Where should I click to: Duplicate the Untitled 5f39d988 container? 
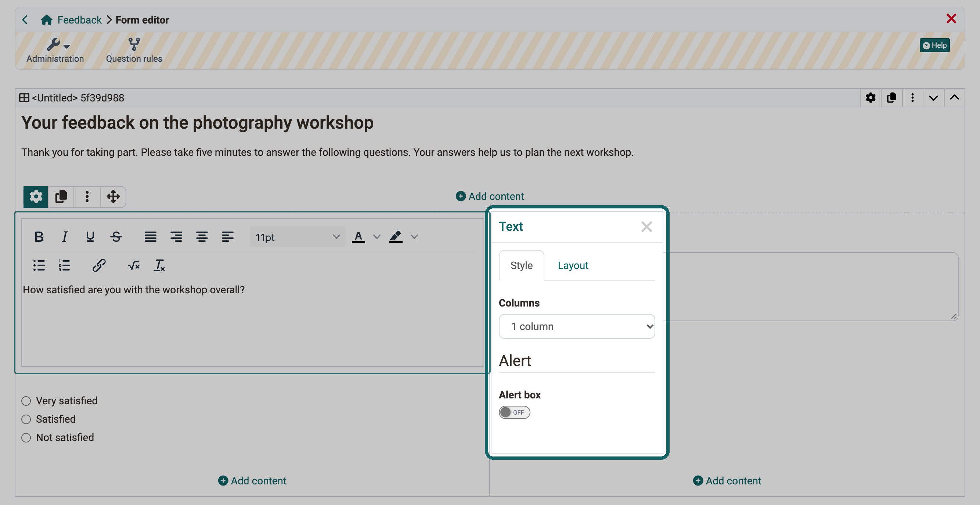pos(891,98)
